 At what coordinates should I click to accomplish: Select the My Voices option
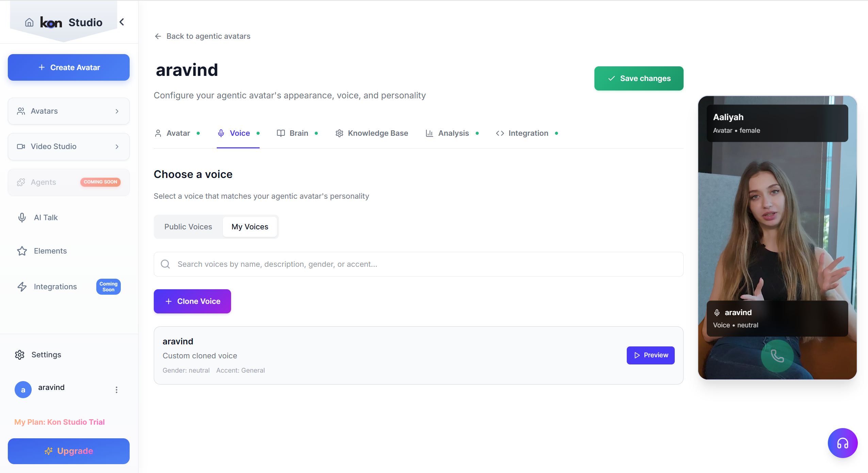pos(250,226)
